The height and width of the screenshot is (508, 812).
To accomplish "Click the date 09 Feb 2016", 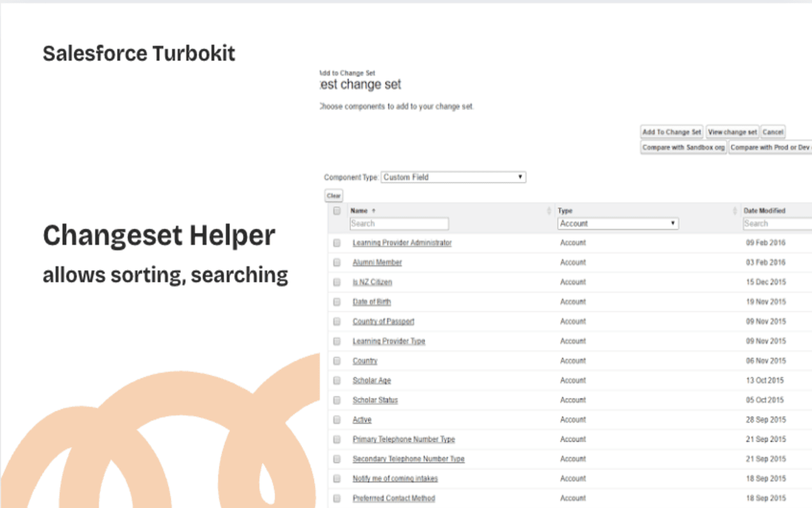I will coord(766,243).
